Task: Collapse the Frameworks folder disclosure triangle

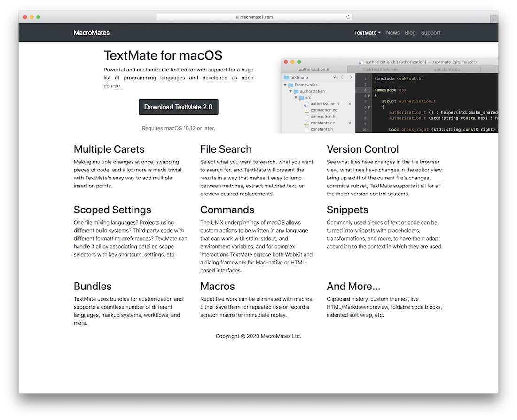Action: click(x=285, y=85)
